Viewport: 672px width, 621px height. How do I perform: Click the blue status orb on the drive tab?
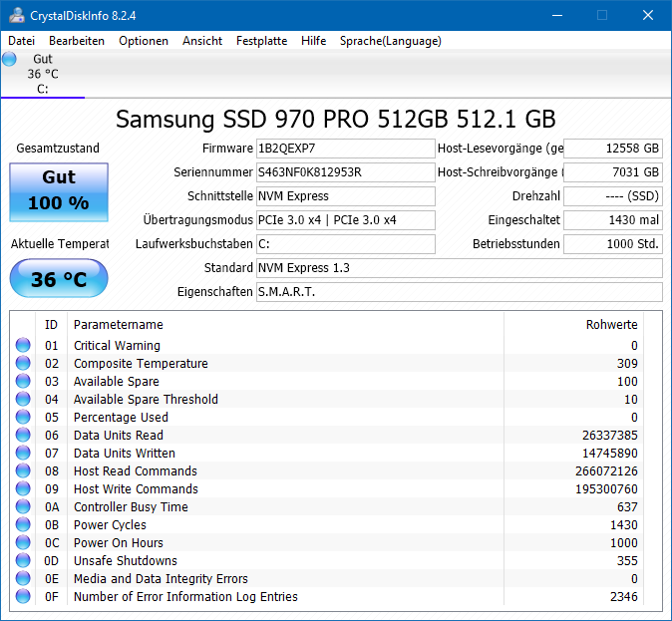click(x=9, y=59)
